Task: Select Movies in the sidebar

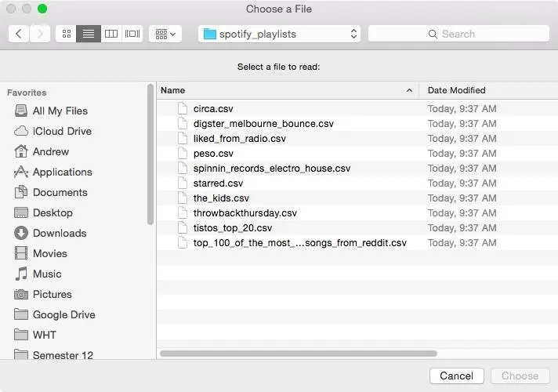Action: [x=50, y=253]
